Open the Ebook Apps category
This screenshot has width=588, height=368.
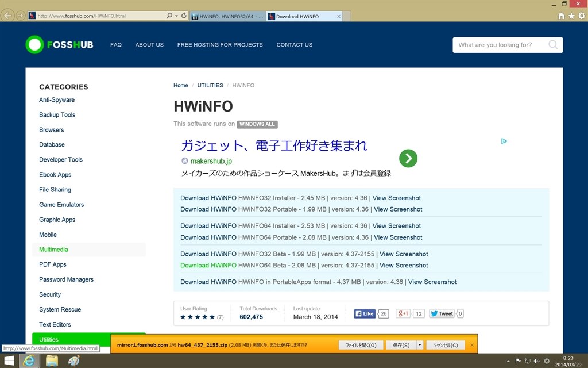pos(55,175)
